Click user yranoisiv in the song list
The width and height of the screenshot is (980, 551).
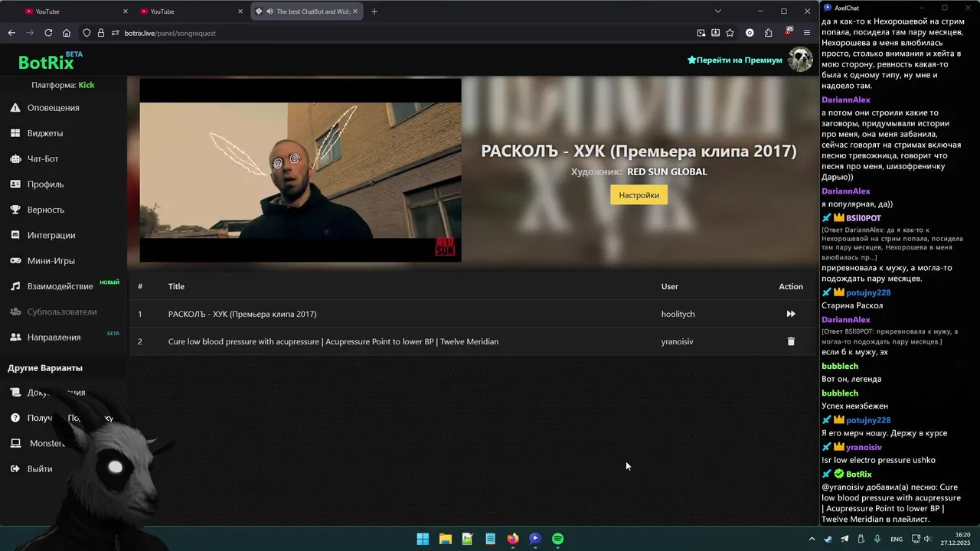[677, 341]
